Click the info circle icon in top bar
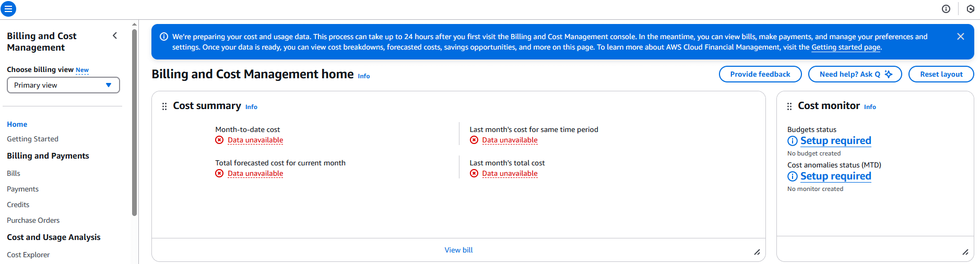980x264 pixels. 946,9
